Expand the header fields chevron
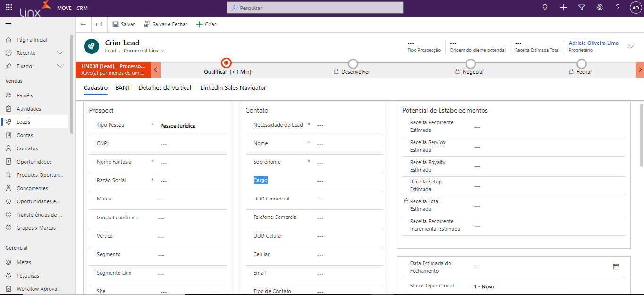 [x=631, y=46]
